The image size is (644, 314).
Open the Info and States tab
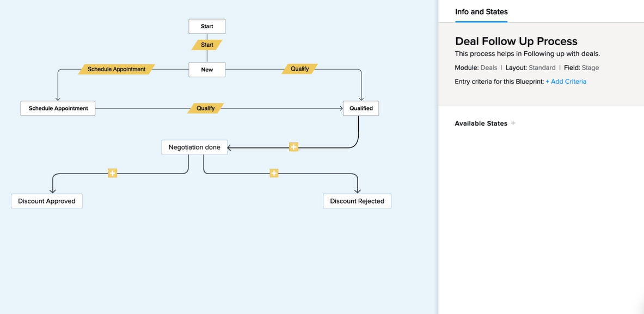point(481,12)
